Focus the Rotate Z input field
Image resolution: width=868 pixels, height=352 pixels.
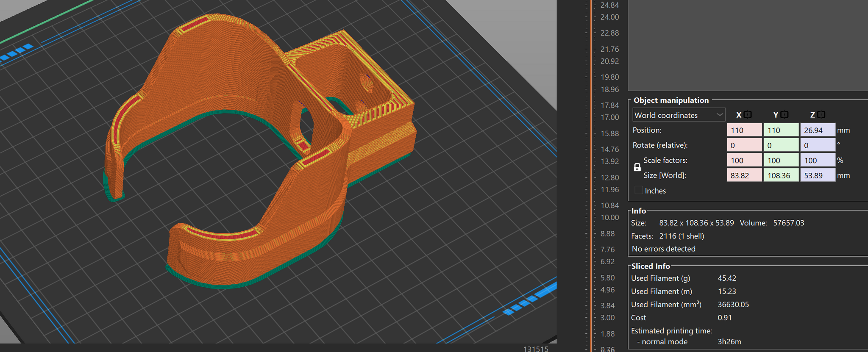tap(817, 145)
